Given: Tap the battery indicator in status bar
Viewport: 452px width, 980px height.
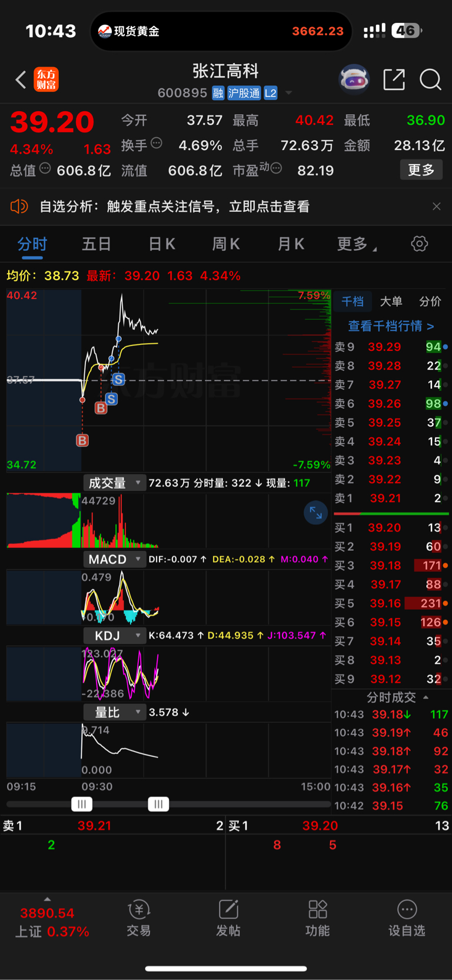Looking at the screenshot, I should pos(407,31).
